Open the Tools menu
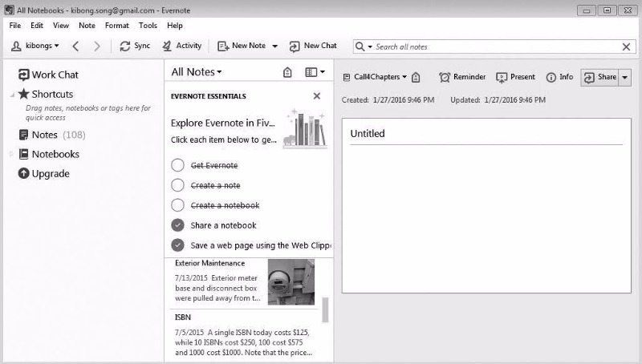The width and height of the screenshot is (642, 364). click(148, 26)
